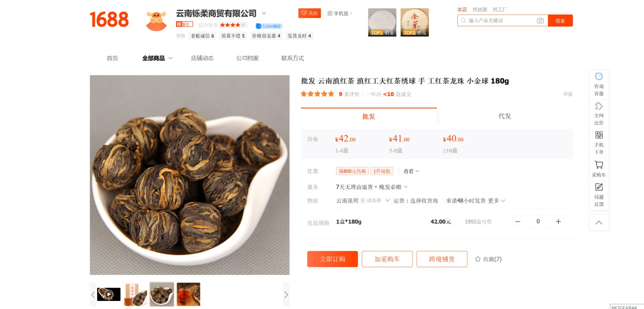Decrease quantity with the minus button
This screenshot has width=644, height=309.
pos(518,221)
